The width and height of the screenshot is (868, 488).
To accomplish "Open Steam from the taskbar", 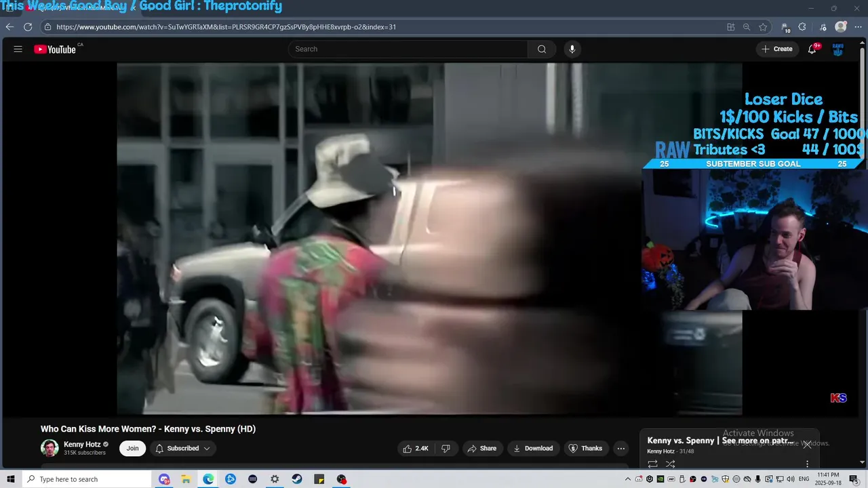I will coord(297,479).
